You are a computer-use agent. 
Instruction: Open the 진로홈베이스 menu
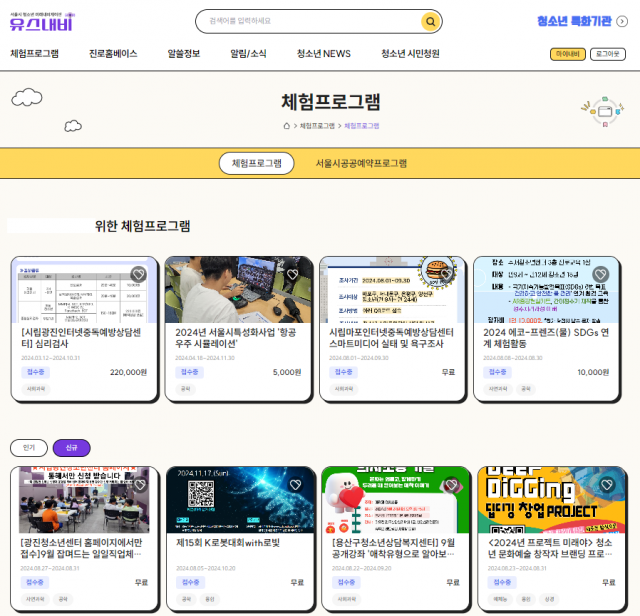point(113,54)
